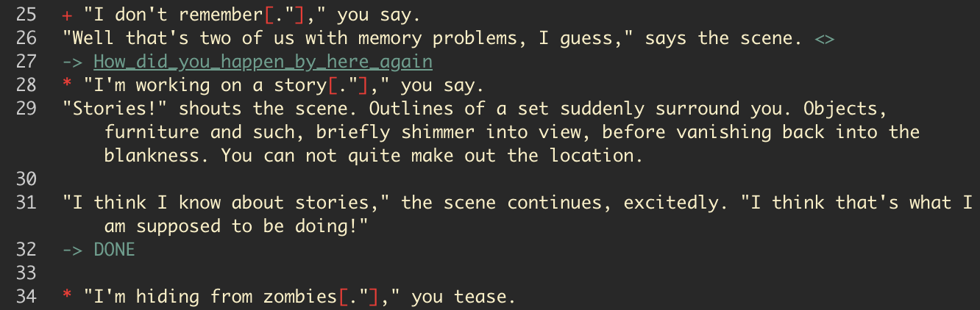Screen dimensions: 980x310
Task: Select line number 26 in the gutter
Action: (x=26, y=38)
